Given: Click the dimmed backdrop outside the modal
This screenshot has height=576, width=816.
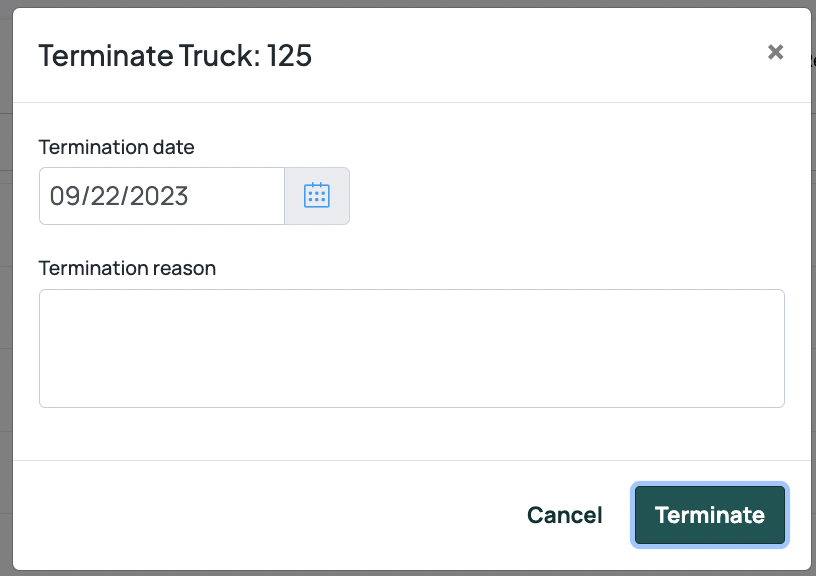Looking at the screenshot, I should pyautogui.click(x=6, y=312).
